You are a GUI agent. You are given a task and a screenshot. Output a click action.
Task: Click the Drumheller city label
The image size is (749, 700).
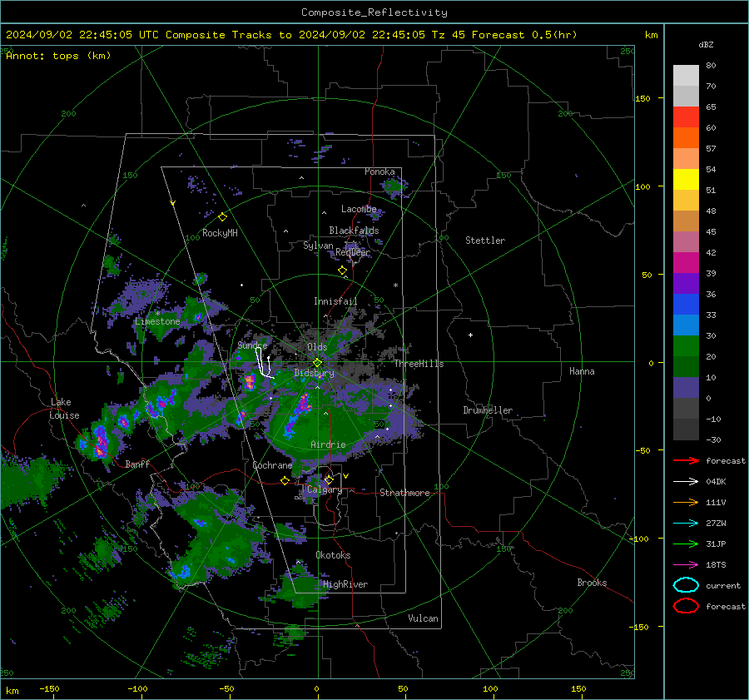[x=488, y=410]
